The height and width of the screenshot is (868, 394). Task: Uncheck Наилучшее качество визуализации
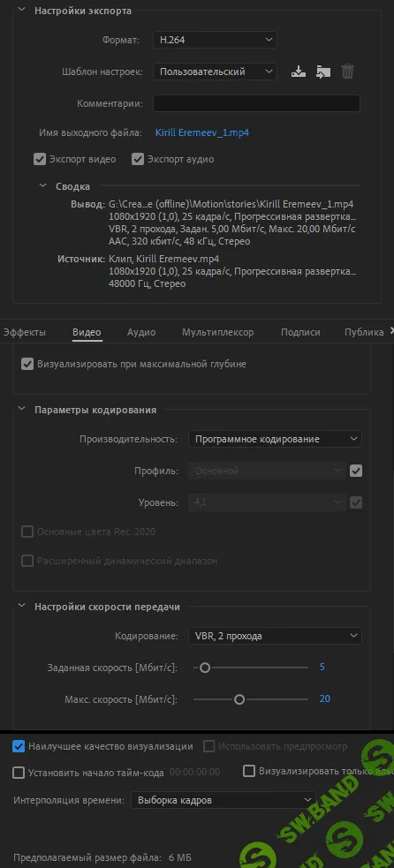coord(19,746)
